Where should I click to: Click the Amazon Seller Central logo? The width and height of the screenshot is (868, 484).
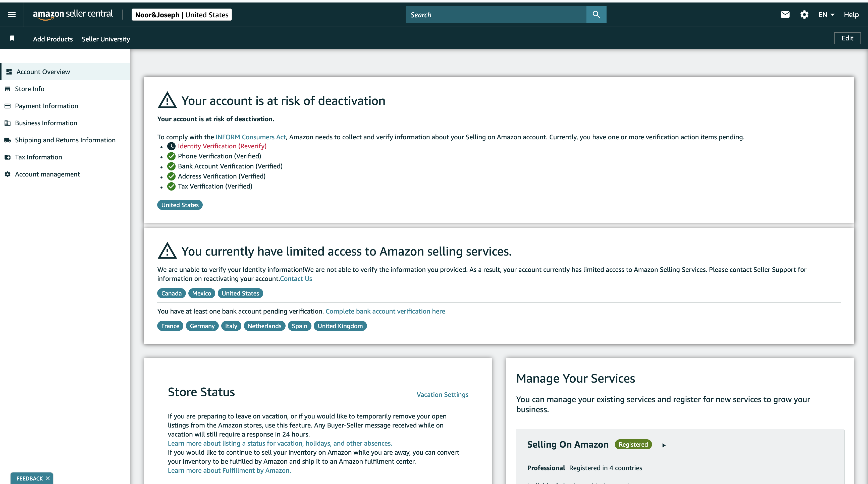[73, 15]
